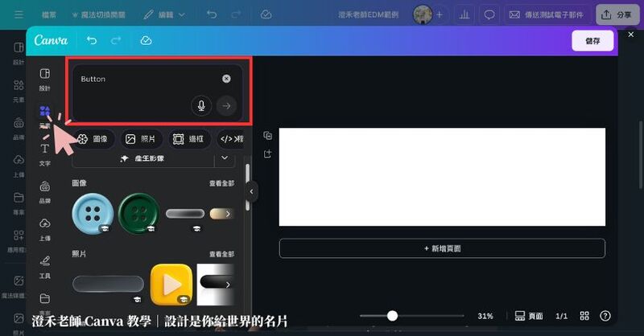
Task: Open 魔法切換開關 in background editor
Action: pos(98,14)
